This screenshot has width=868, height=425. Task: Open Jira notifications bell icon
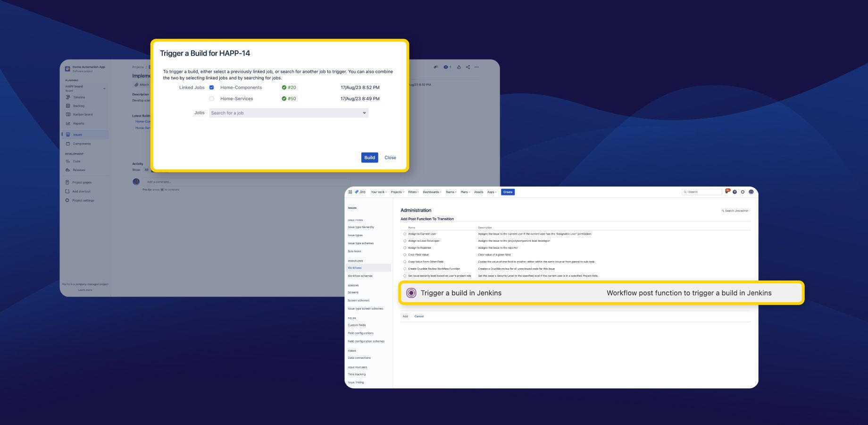[727, 192]
